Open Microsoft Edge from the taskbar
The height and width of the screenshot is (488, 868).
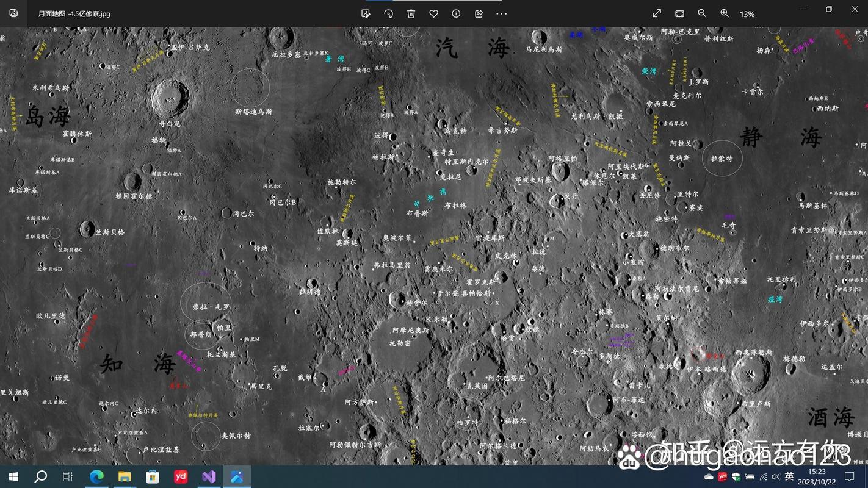[96, 476]
